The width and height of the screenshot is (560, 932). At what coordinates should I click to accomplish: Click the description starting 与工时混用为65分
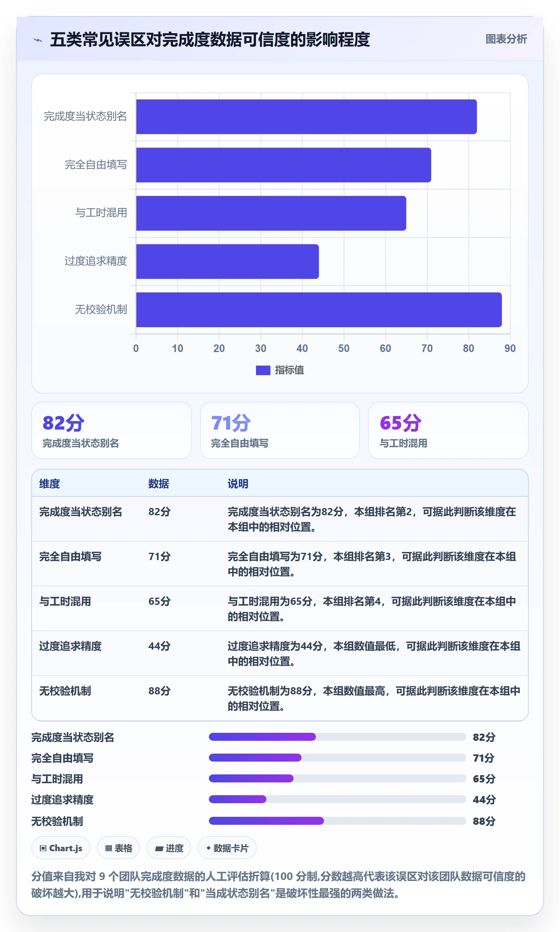click(372, 609)
